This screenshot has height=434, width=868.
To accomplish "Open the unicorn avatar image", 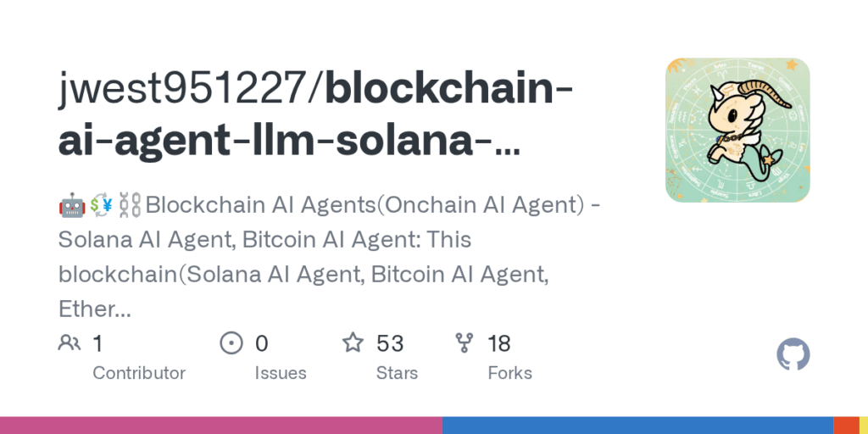I will pos(737,130).
